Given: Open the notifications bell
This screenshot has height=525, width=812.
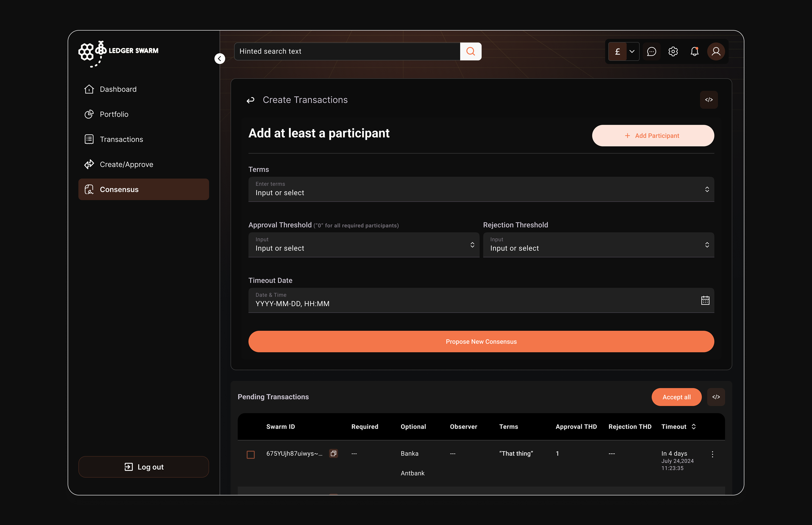Looking at the screenshot, I should click(x=695, y=51).
